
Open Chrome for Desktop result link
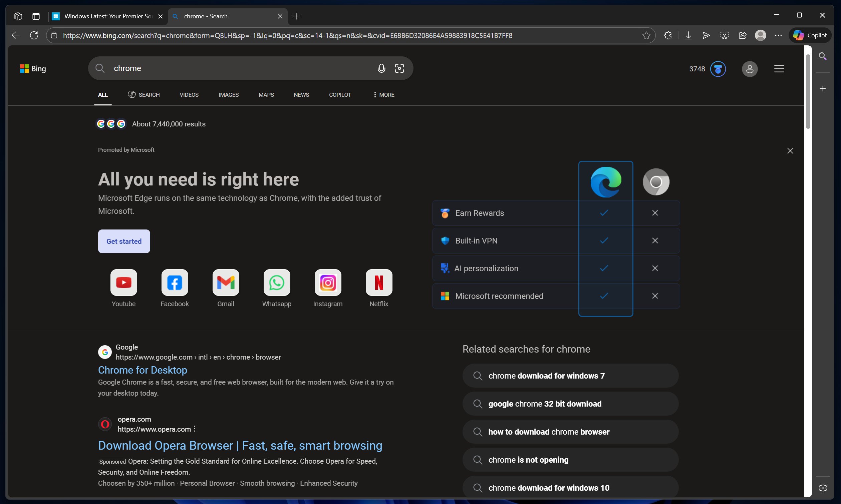click(143, 370)
